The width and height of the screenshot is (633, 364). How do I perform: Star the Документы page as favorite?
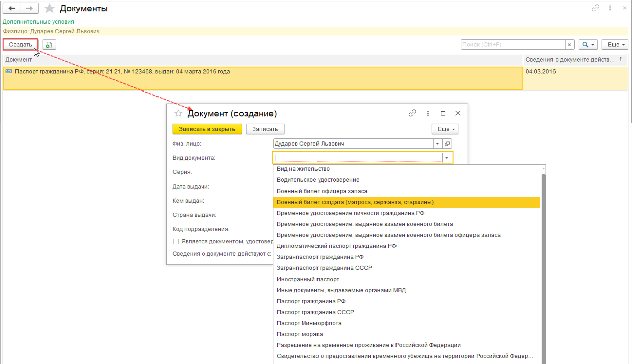(49, 9)
